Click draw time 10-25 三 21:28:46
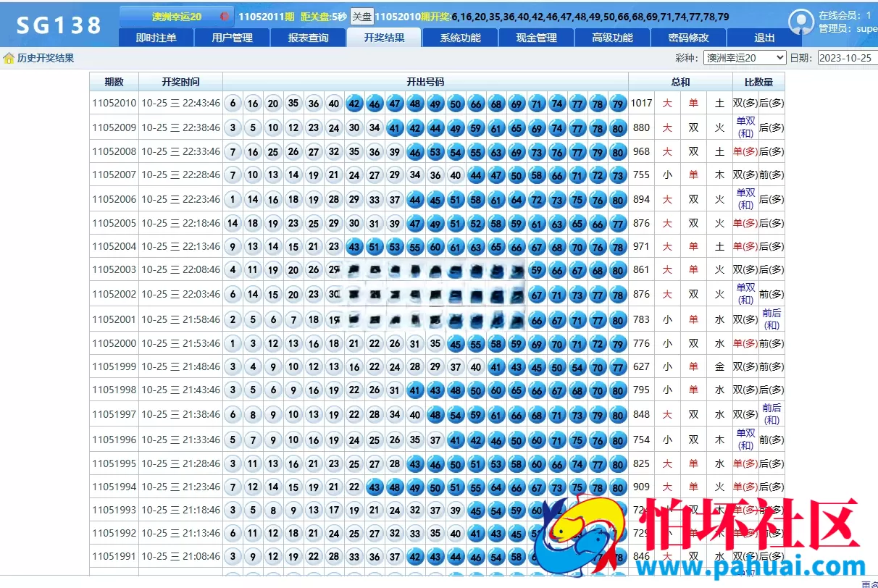The width and height of the screenshot is (878, 588). click(180, 463)
